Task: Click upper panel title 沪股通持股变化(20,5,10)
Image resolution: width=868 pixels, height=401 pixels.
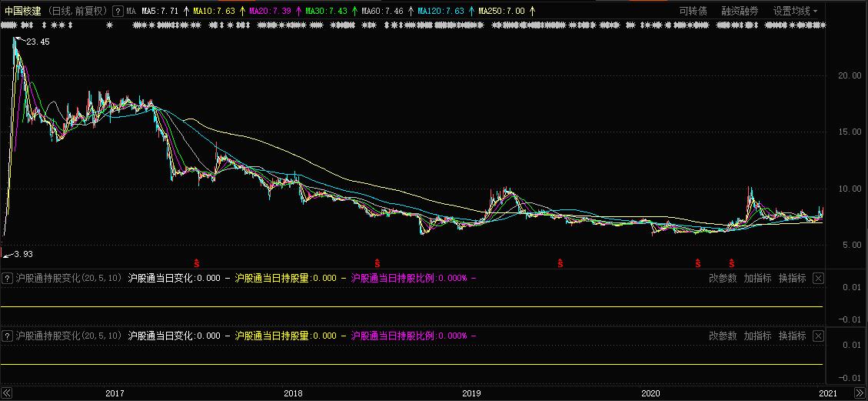Action: pos(68,278)
